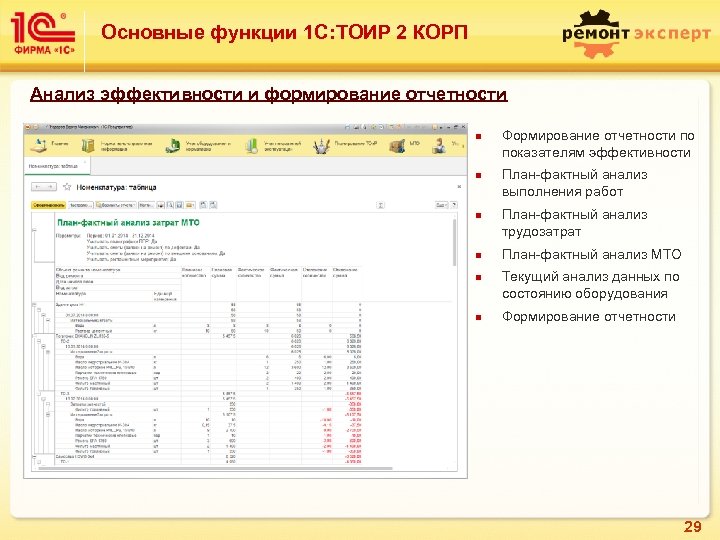Click the worker figure section icon
This screenshot has width=720, height=540.
pos(439,146)
